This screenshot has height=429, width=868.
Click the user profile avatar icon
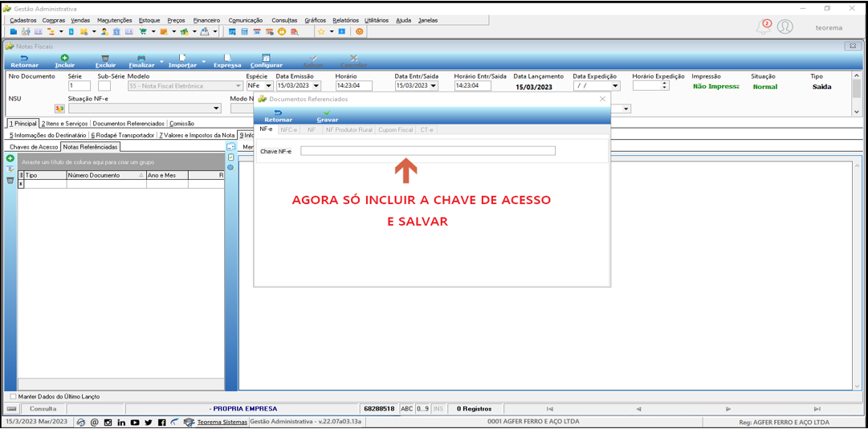785,27
